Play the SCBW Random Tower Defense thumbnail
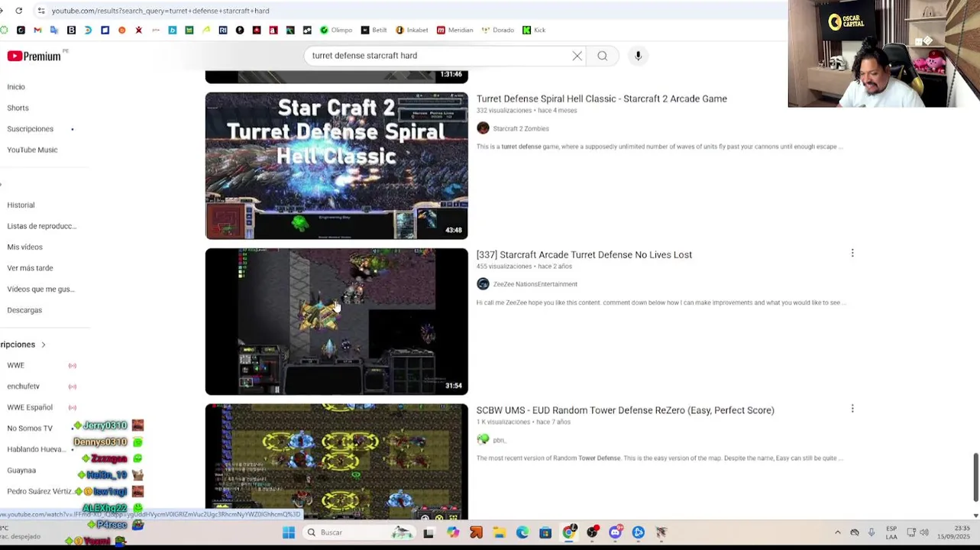The width and height of the screenshot is (980, 550). coord(336,461)
